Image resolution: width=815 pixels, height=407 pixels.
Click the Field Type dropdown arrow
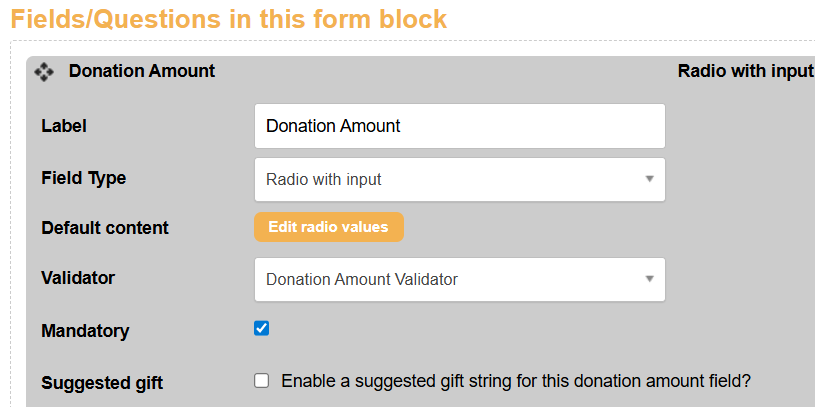pyautogui.click(x=649, y=179)
